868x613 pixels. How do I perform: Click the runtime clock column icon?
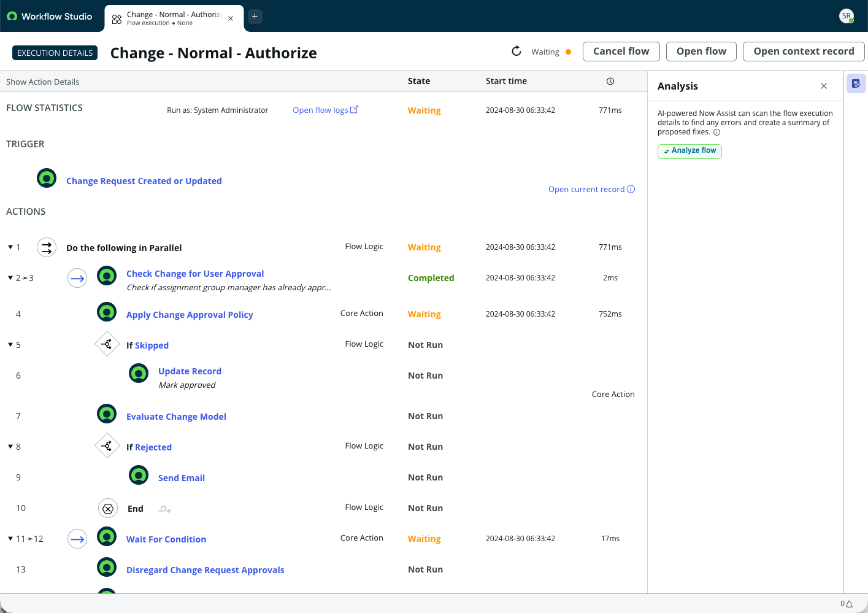click(610, 81)
